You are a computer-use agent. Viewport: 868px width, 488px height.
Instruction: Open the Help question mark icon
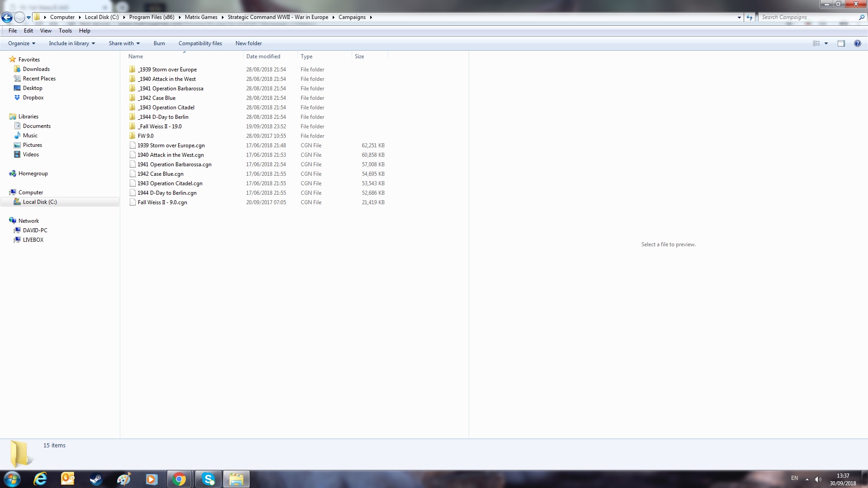tap(857, 43)
